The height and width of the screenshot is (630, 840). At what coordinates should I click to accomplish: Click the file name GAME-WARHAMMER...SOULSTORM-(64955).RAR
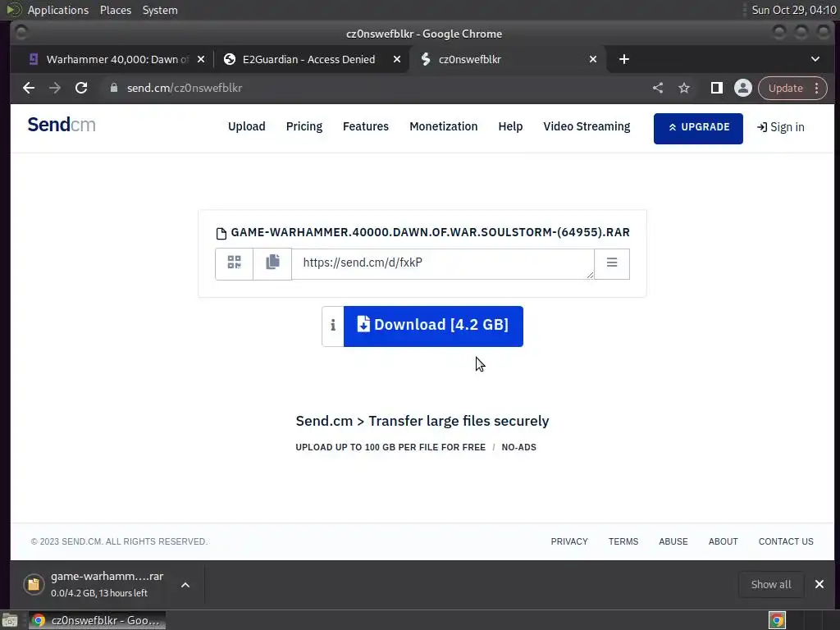click(x=430, y=232)
